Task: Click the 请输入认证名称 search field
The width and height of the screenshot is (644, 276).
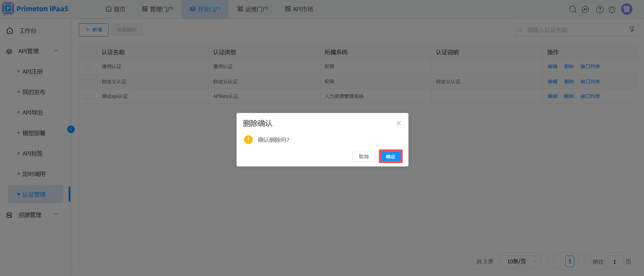Action: pos(573,30)
